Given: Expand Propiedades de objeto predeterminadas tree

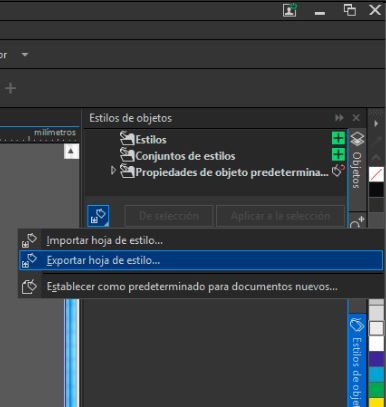Looking at the screenshot, I should [x=113, y=171].
